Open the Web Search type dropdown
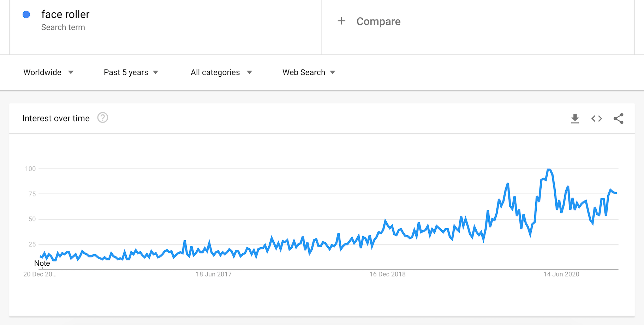The height and width of the screenshot is (325, 644). pyautogui.click(x=309, y=72)
